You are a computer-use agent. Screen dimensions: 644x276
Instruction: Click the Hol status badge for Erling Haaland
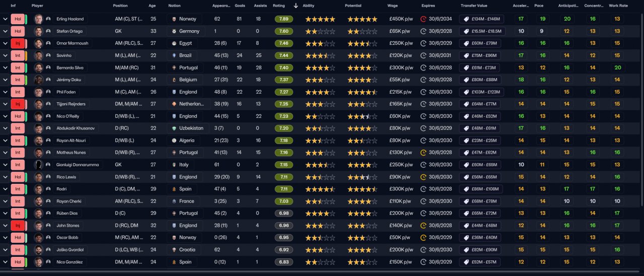(18, 19)
